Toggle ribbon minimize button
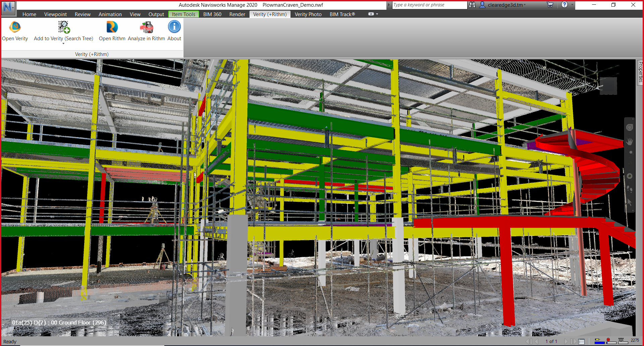 (x=371, y=14)
